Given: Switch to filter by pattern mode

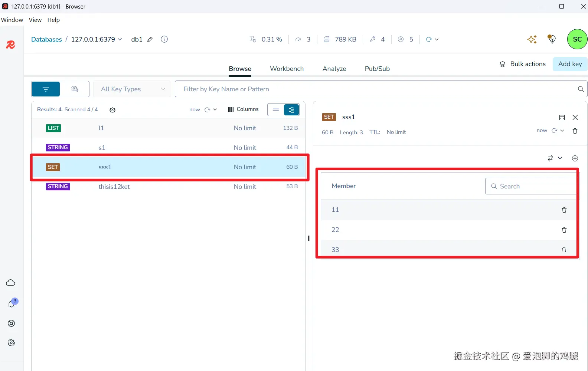Looking at the screenshot, I should point(46,89).
